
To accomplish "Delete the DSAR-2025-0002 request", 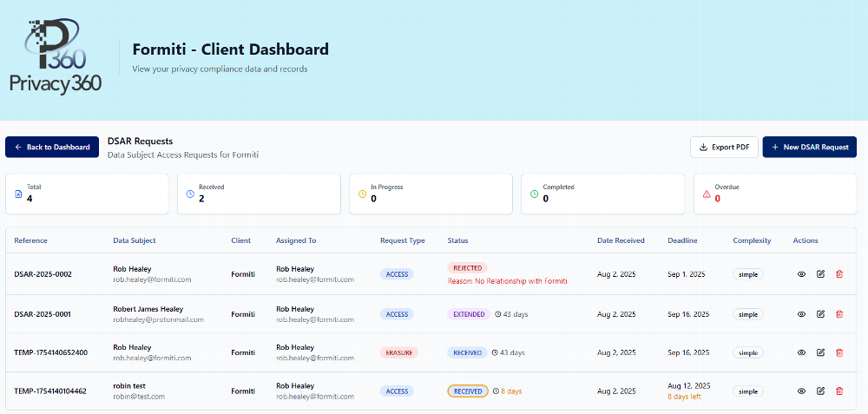I will [839, 274].
